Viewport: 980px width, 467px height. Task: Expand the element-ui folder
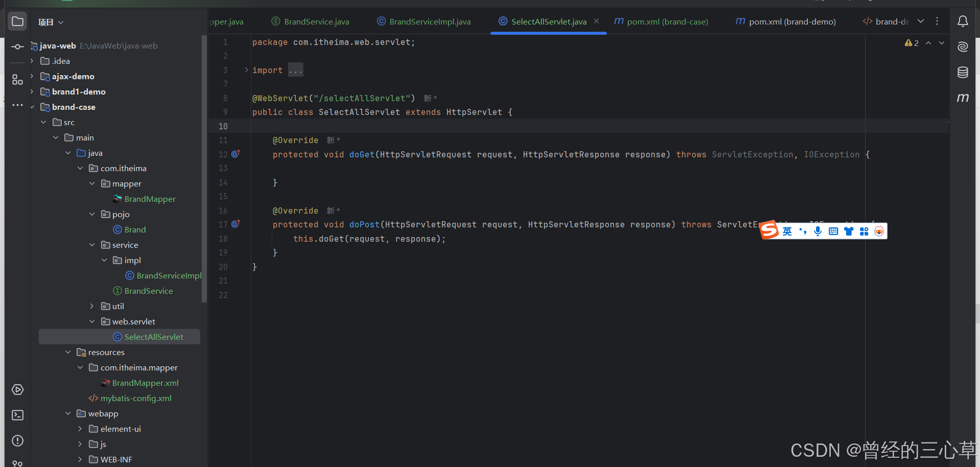point(80,429)
